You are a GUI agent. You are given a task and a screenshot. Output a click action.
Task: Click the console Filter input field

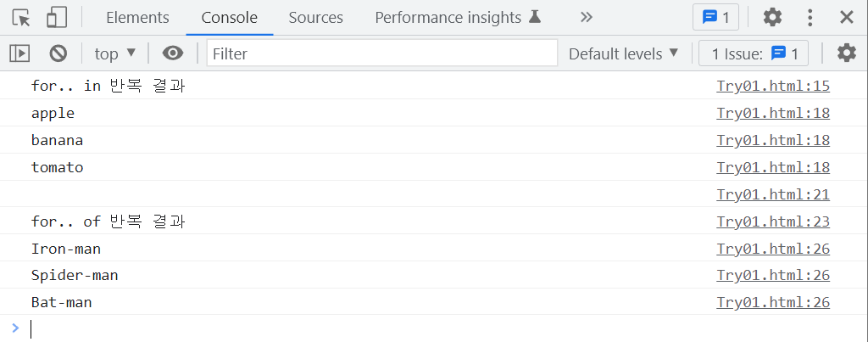pos(382,53)
